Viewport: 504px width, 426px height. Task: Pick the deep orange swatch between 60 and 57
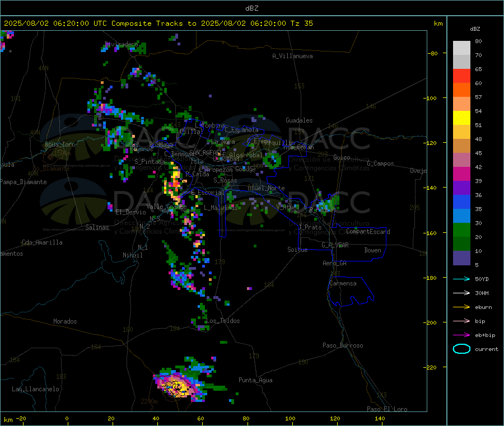pyautogui.click(x=461, y=90)
